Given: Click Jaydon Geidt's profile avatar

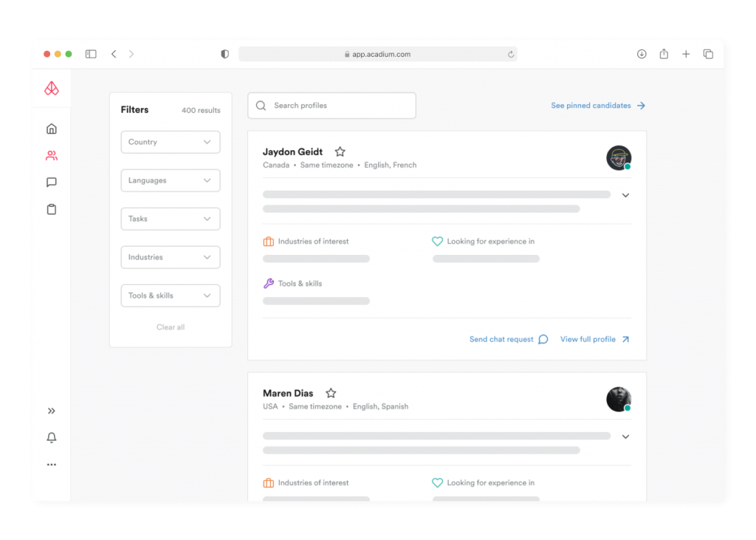Looking at the screenshot, I should [x=619, y=158].
